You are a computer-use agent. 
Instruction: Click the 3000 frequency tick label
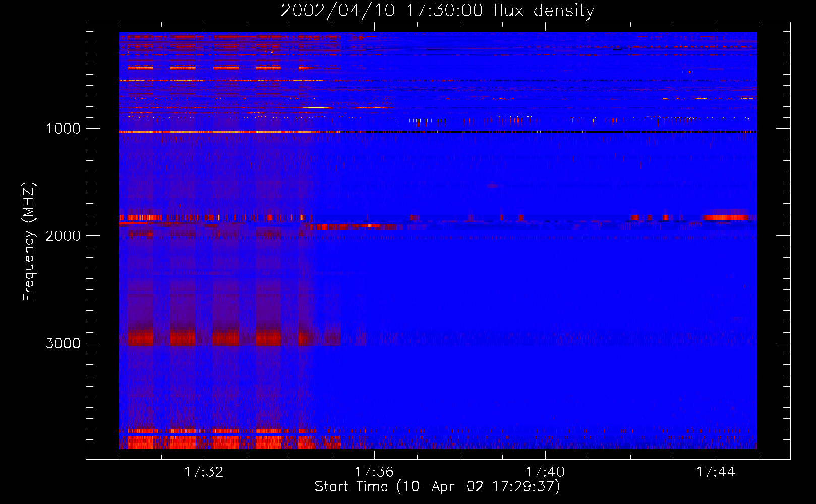pyautogui.click(x=63, y=343)
